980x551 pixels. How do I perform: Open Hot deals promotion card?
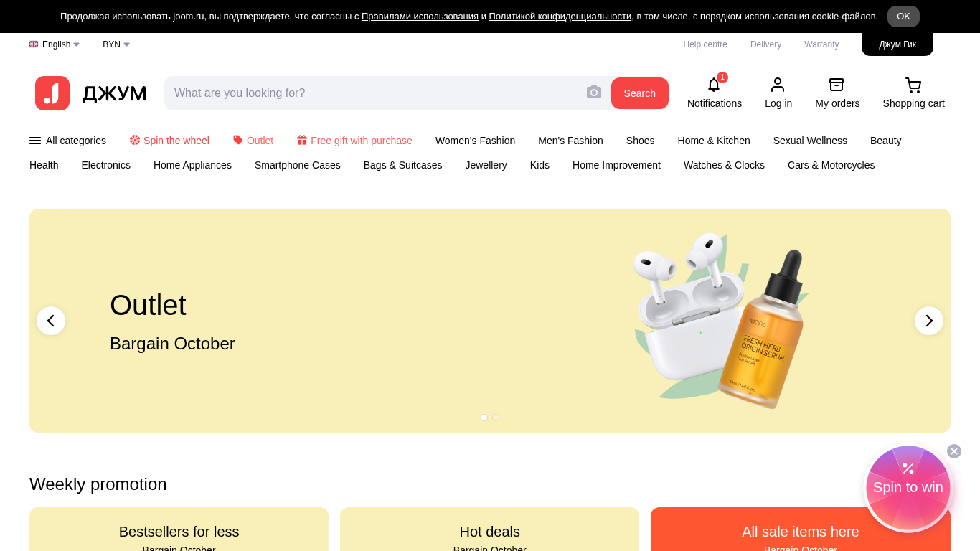[489, 529]
